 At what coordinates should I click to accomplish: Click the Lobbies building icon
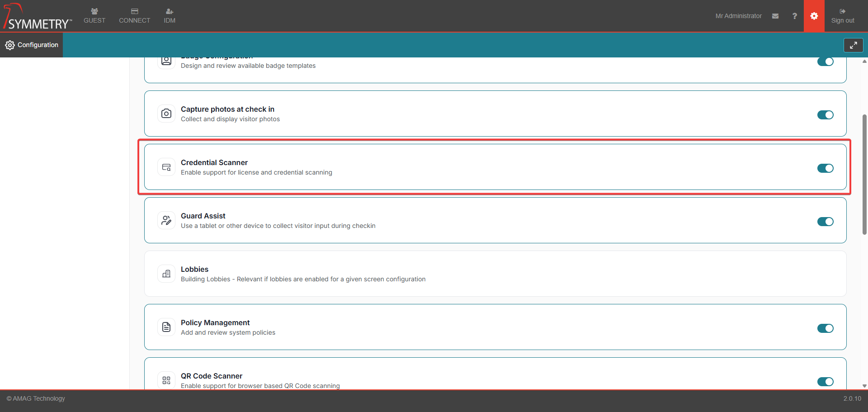[x=166, y=274]
